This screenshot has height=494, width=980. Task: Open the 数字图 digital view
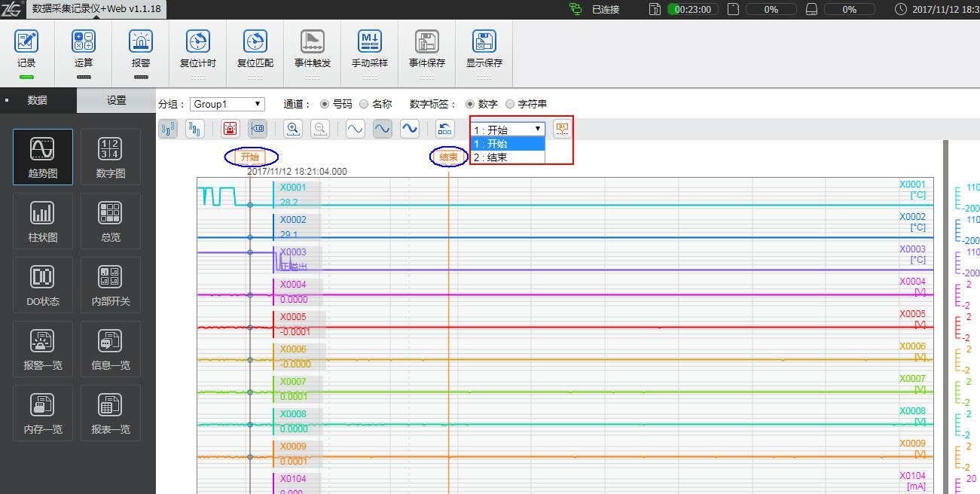(110, 157)
